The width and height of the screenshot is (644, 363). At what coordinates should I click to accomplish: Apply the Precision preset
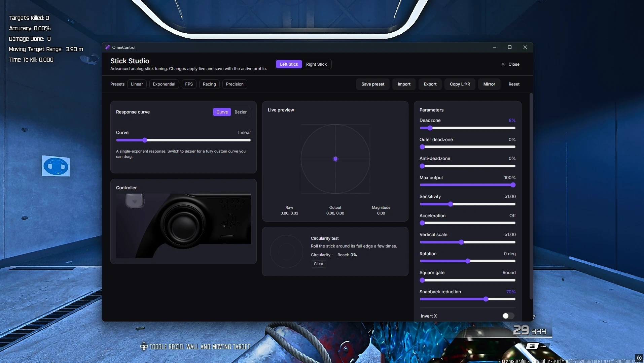235,84
